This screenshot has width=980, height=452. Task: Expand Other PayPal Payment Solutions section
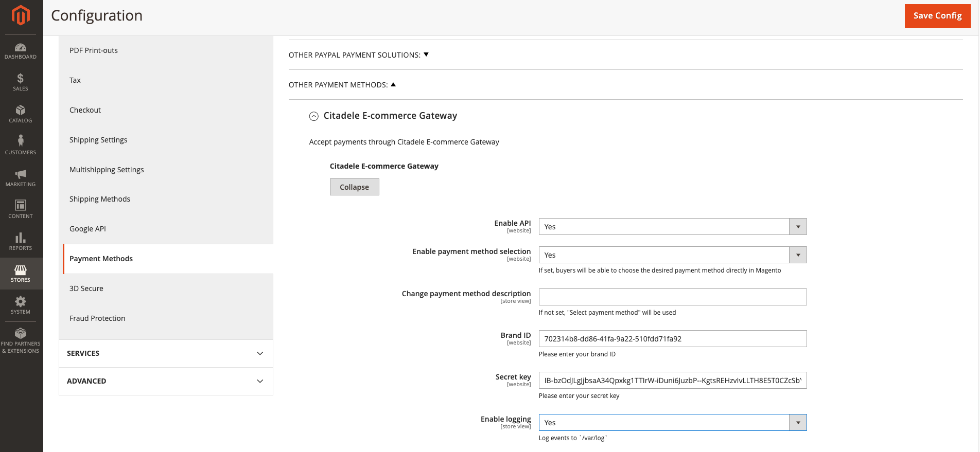pyautogui.click(x=359, y=55)
